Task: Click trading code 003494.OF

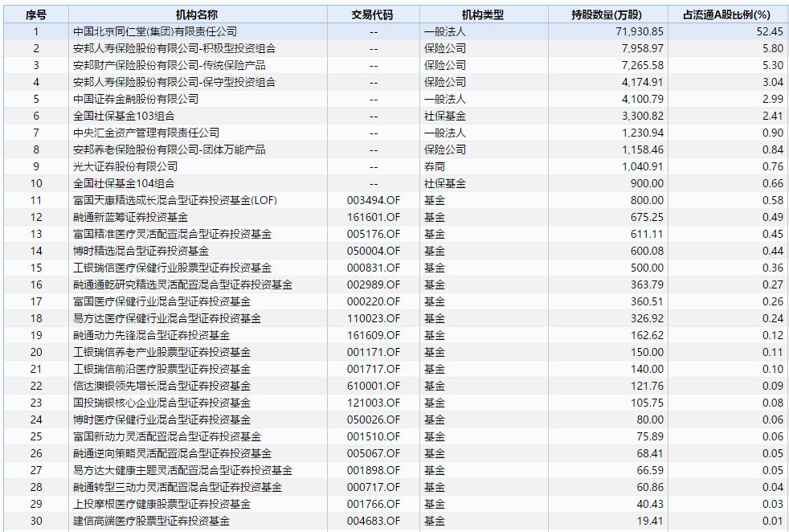Action: coord(374,200)
